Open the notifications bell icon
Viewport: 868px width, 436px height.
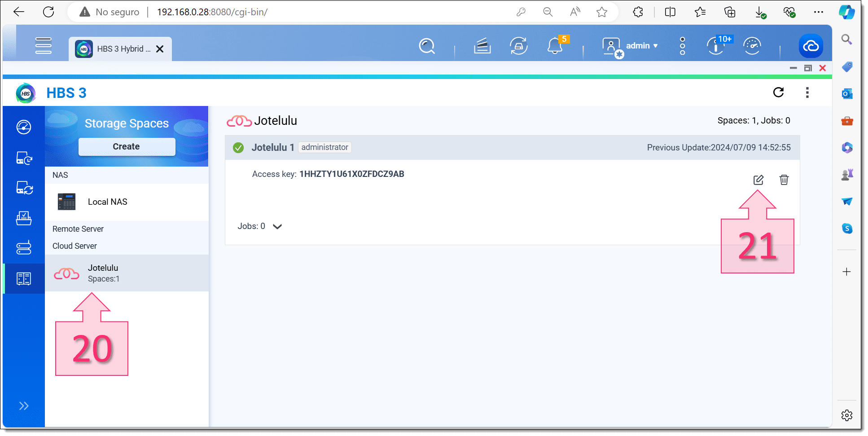tap(555, 46)
